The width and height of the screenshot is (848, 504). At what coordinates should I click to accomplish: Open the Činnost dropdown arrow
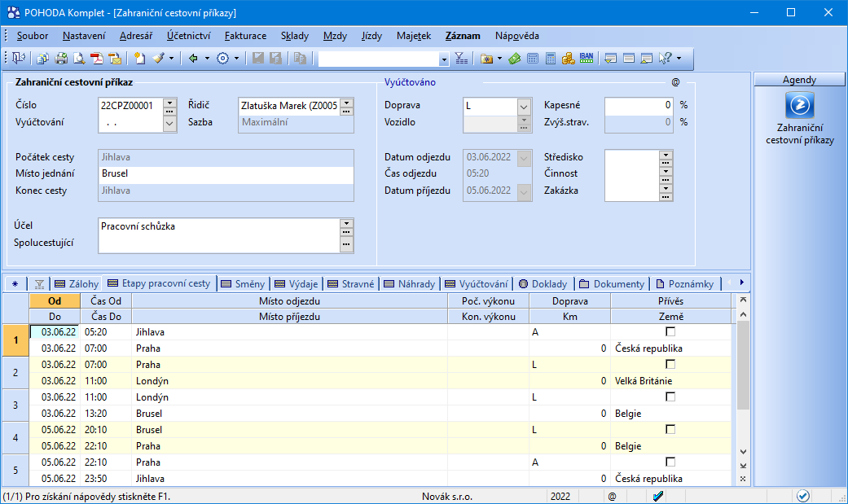coord(666,172)
